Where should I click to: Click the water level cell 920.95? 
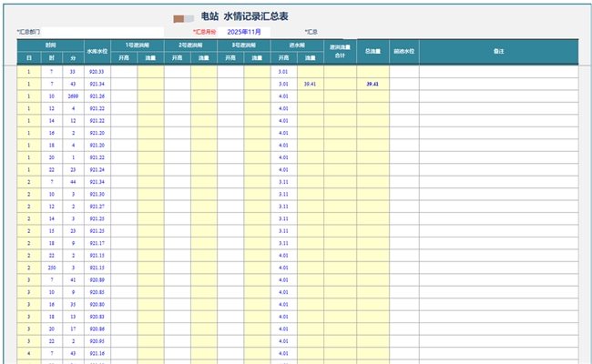coord(97,340)
